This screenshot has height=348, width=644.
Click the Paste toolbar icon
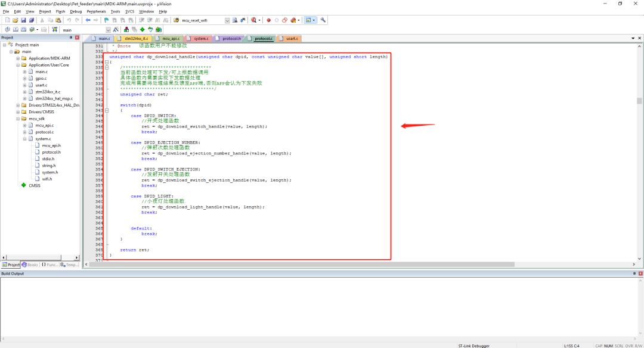pyautogui.click(x=58, y=20)
